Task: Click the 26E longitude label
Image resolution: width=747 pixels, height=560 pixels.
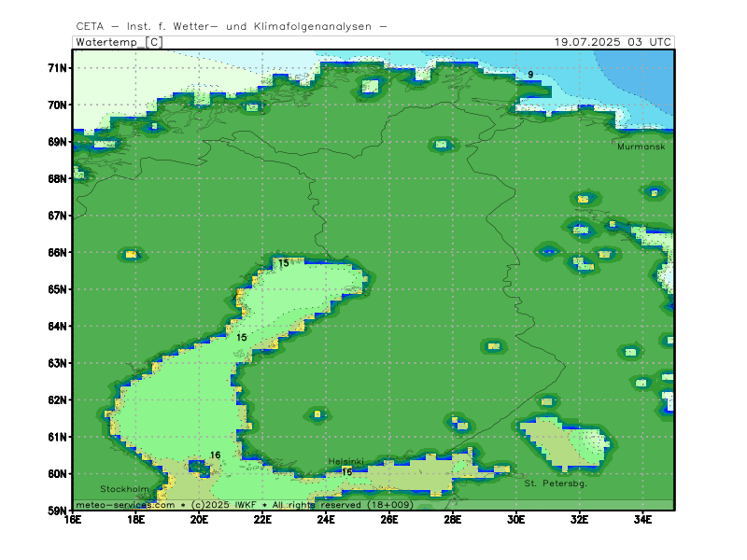Action: (389, 519)
